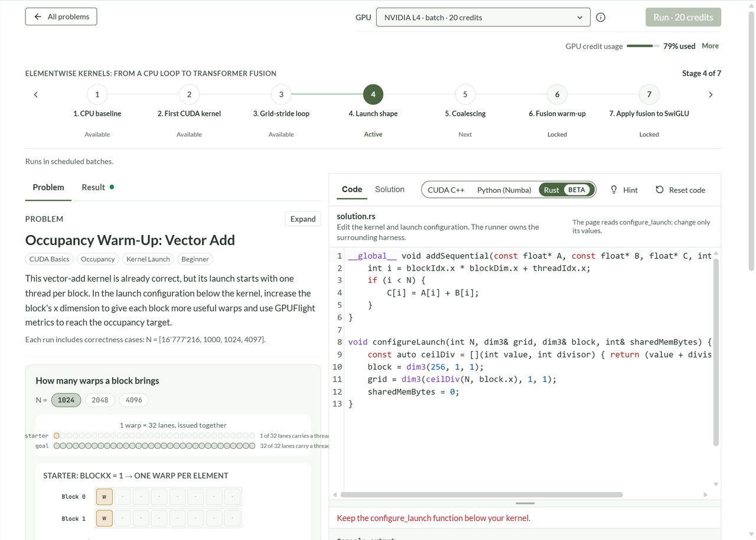Click the GPU credit usage progress bar
This screenshot has width=756, height=540.
pyautogui.click(x=643, y=45)
